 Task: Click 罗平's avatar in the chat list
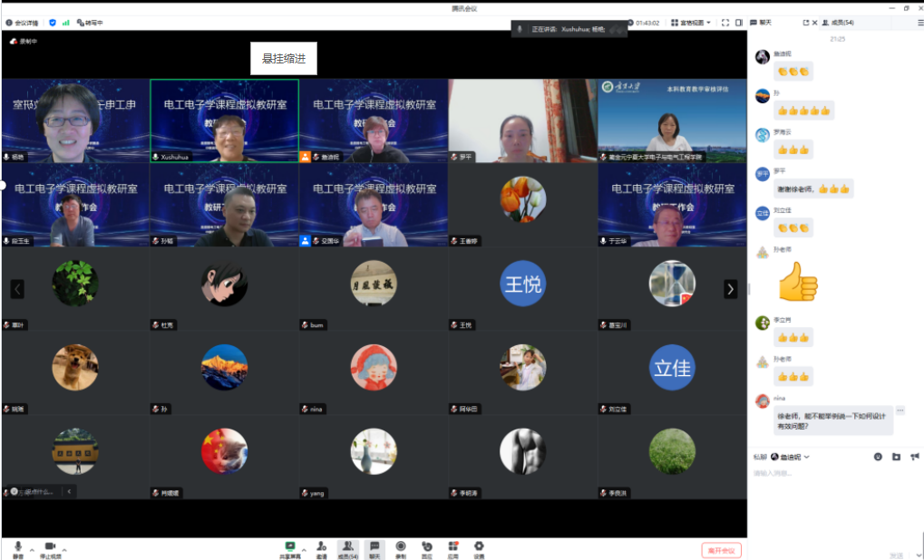tap(763, 174)
